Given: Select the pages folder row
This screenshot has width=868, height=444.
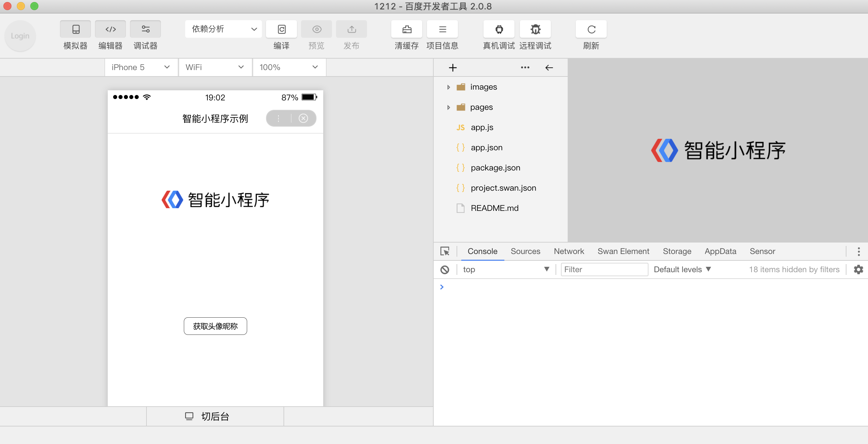Looking at the screenshot, I should coord(500,107).
